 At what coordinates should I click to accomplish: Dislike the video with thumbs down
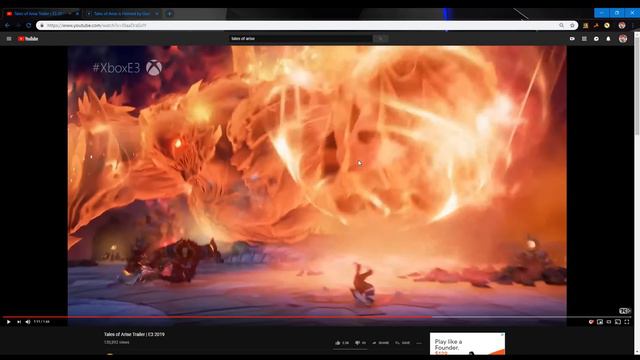coord(360,343)
